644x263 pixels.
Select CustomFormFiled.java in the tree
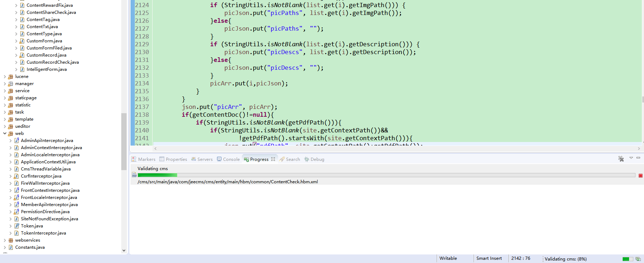tap(49, 48)
